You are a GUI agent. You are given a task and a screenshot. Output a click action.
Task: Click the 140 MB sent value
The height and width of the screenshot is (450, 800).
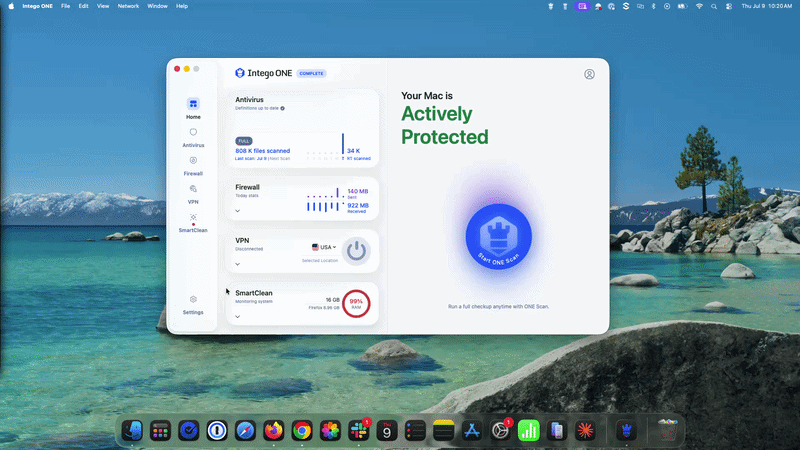pyautogui.click(x=358, y=191)
